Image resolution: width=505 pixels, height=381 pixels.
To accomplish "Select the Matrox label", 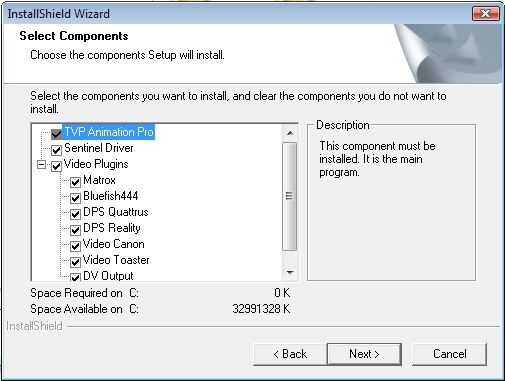I will point(99,180).
